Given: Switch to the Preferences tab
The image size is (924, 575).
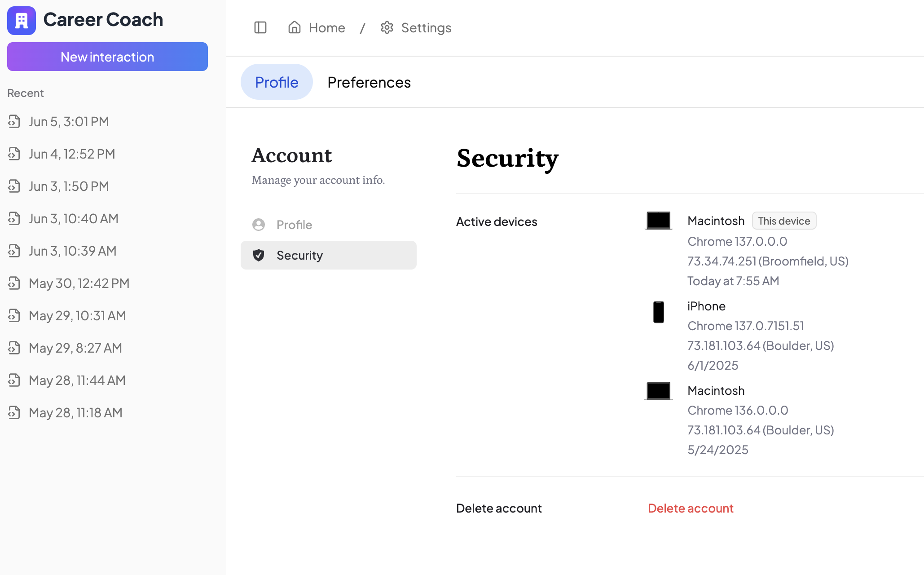Looking at the screenshot, I should click(x=369, y=82).
